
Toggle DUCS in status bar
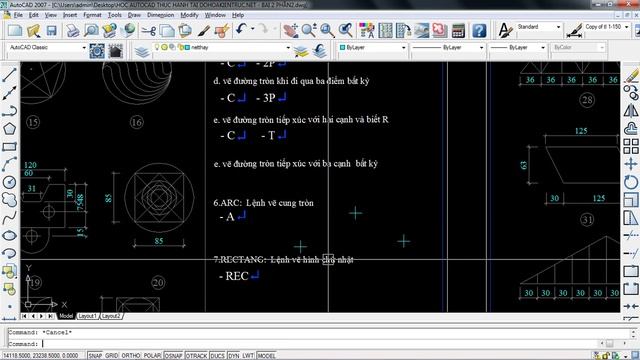pos(217,356)
